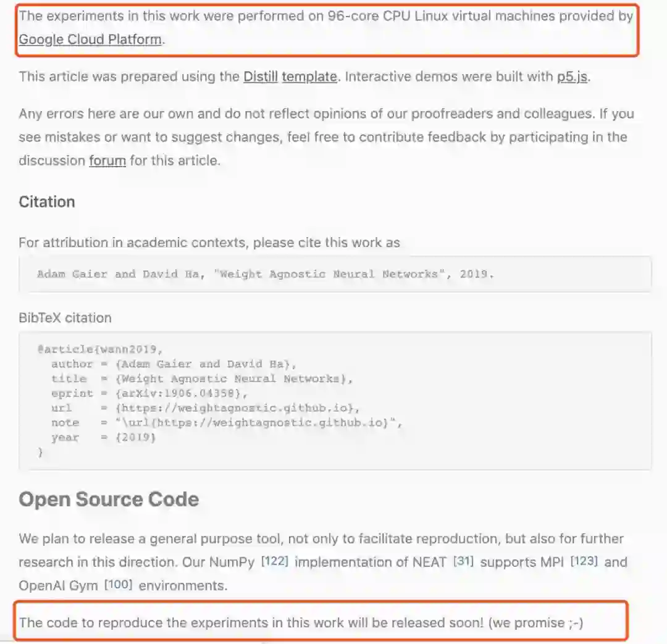
Task: Click footnote [123] after MPI
Action: click(582, 561)
